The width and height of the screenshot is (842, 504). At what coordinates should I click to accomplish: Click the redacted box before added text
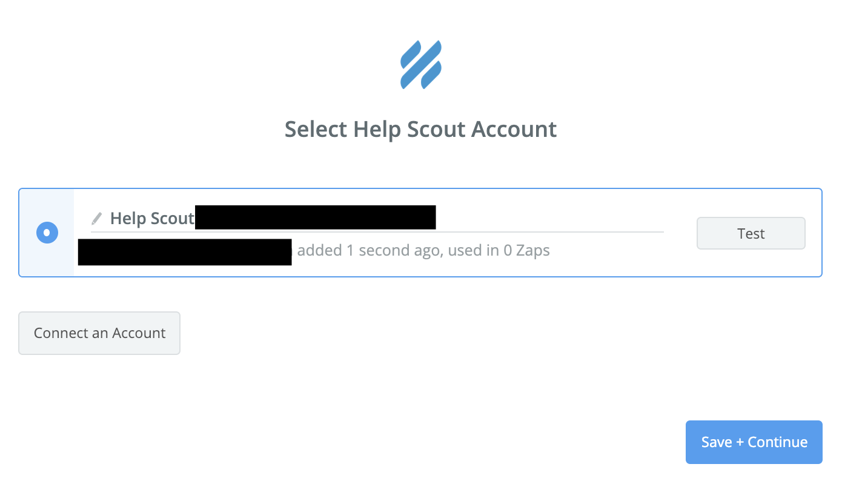coord(185,252)
